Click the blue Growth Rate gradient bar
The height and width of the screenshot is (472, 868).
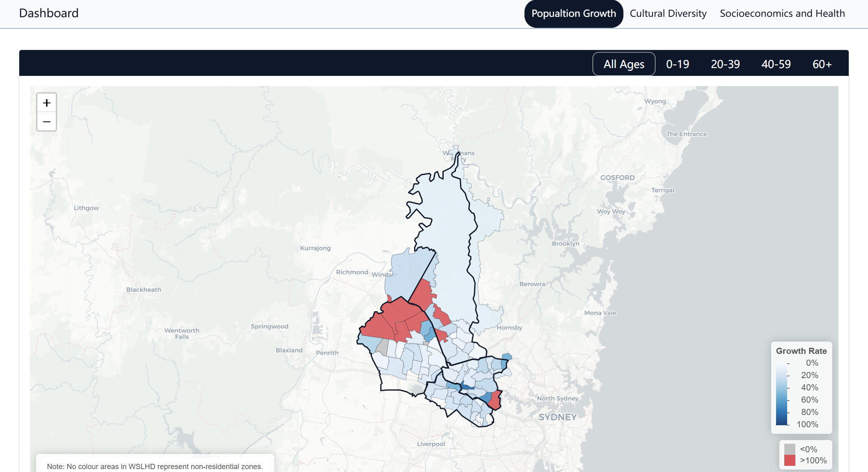coord(782,394)
